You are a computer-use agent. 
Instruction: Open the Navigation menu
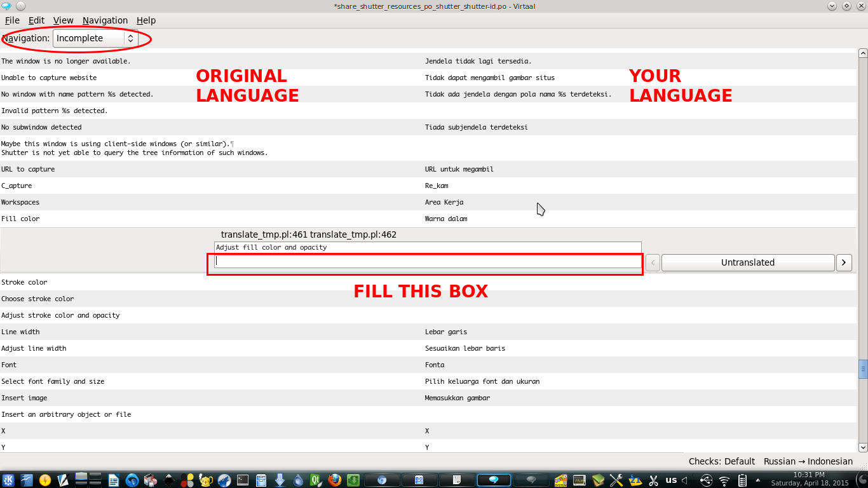(x=105, y=20)
